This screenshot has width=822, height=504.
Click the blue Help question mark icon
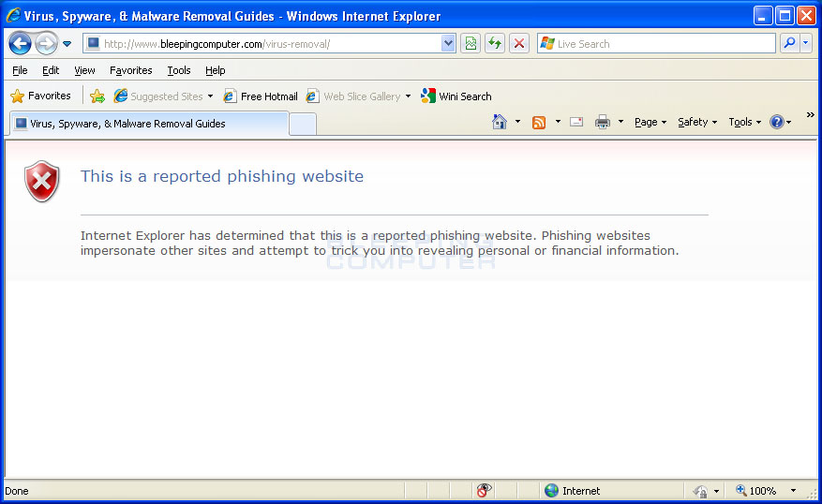pyautogui.click(x=776, y=122)
